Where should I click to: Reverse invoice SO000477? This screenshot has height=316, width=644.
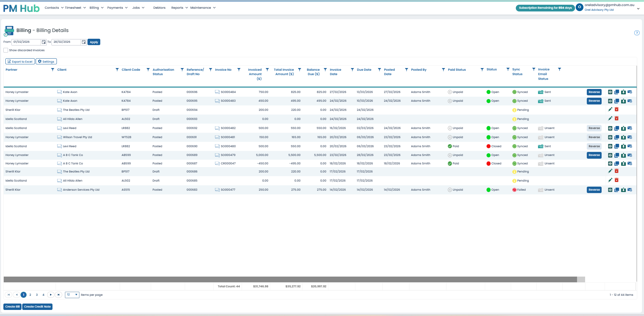(594, 190)
